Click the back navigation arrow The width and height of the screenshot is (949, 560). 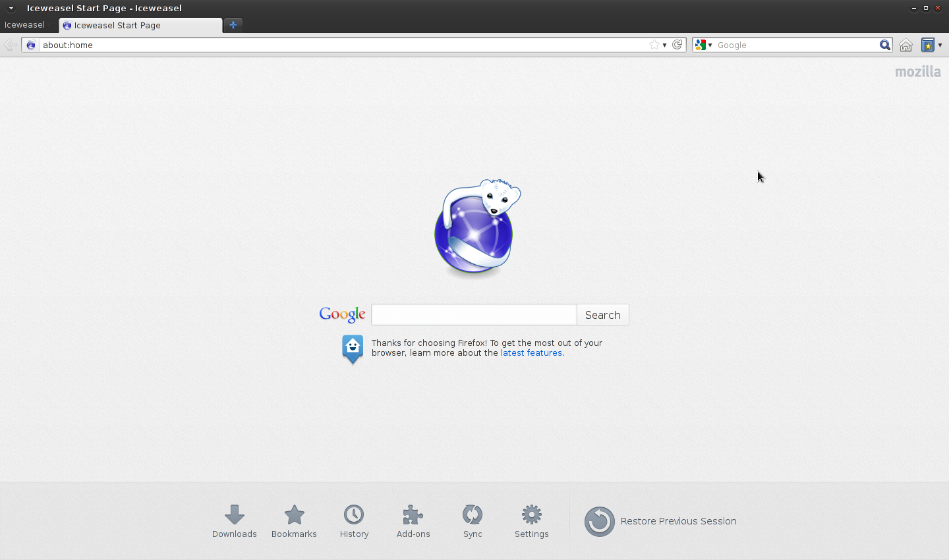10,45
